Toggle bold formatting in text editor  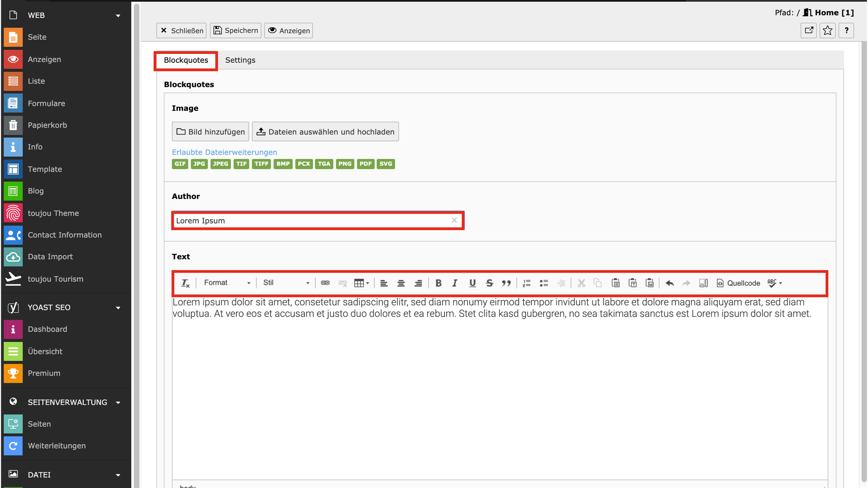coord(438,283)
